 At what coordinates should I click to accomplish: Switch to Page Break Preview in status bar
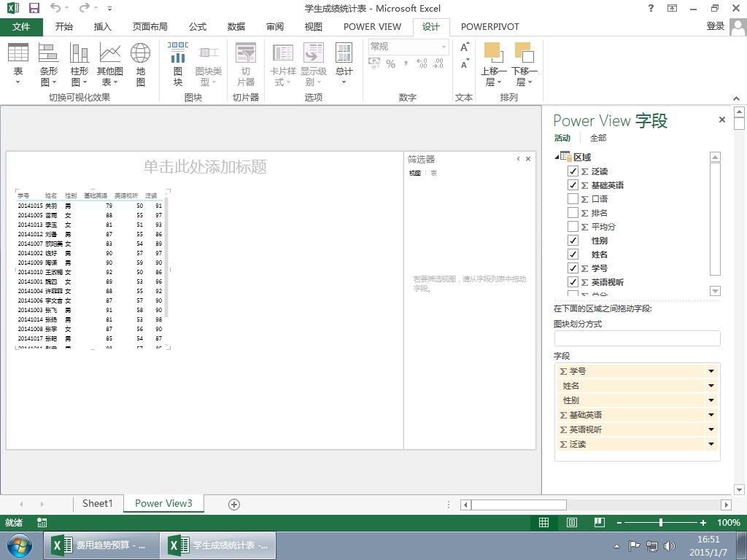[x=600, y=522]
